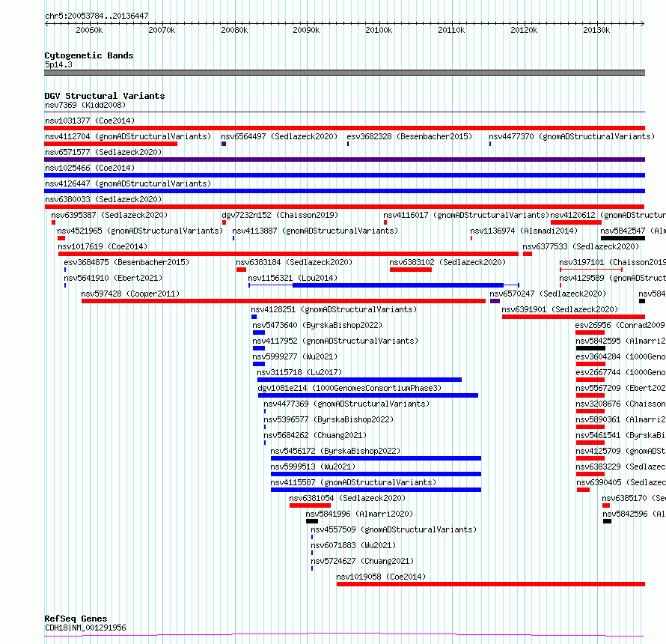
Task: Click the nsv5841996 (Almarri2020) black bar
Action: [312, 521]
